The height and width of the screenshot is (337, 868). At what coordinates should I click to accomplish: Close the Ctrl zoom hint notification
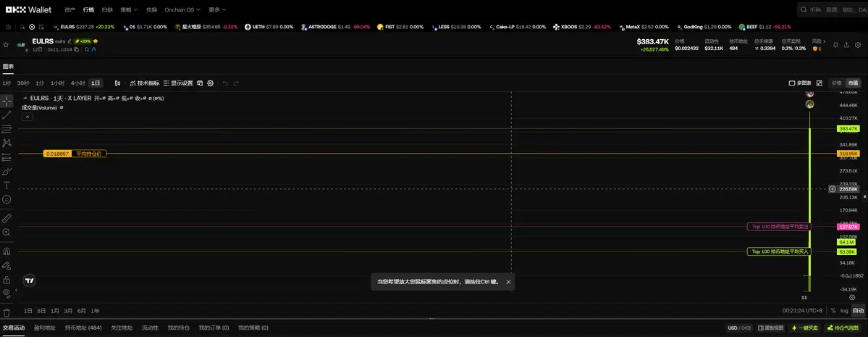508,282
